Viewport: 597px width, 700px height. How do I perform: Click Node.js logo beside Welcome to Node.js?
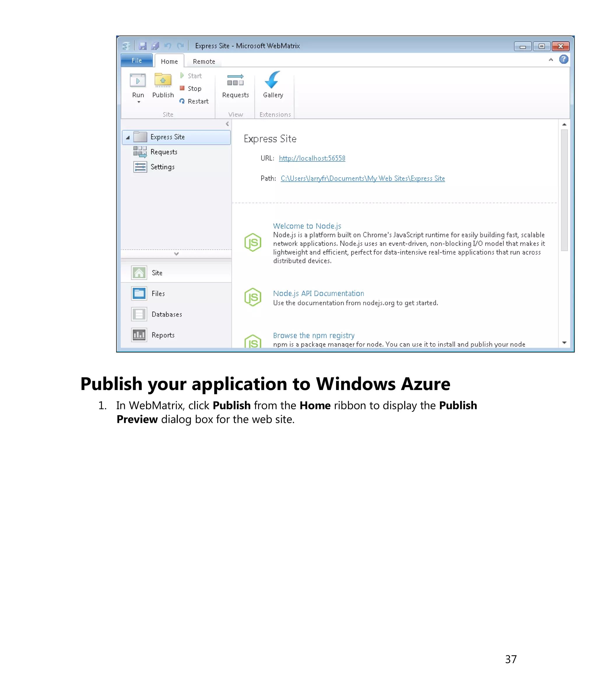(253, 243)
